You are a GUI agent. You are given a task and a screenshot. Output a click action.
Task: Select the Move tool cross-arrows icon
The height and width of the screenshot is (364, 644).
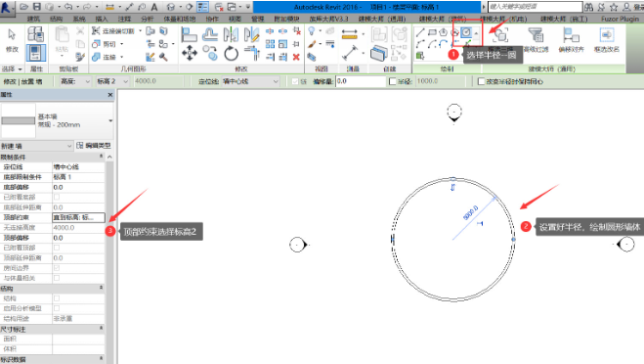(190, 53)
